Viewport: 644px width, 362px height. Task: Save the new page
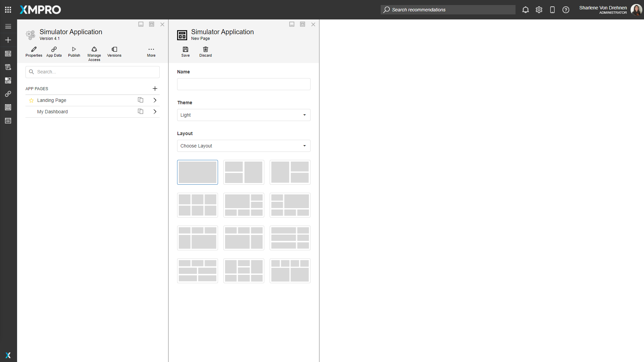pyautogui.click(x=185, y=52)
